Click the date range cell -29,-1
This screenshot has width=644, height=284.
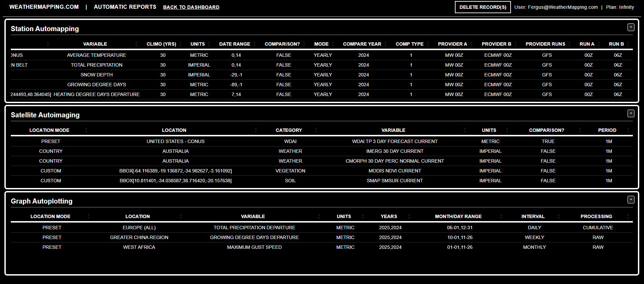(x=236, y=75)
